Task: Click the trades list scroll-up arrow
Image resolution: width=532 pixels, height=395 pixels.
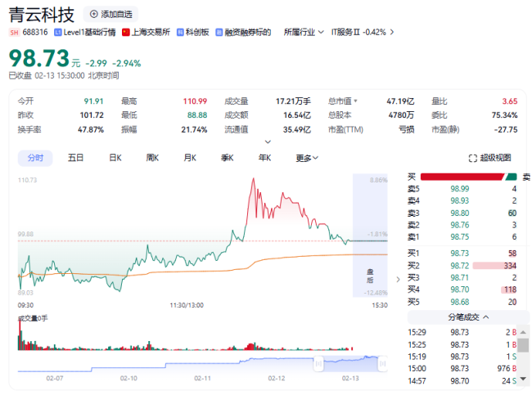Action: point(523,332)
